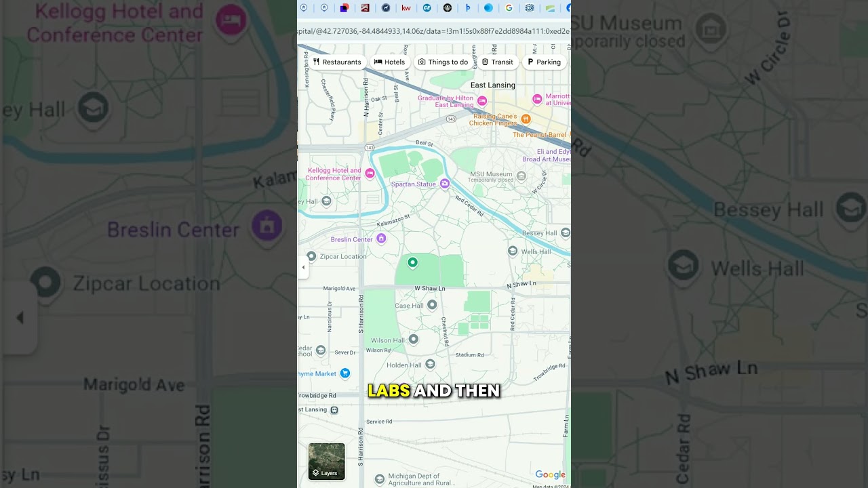The width and height of the screenshot is (868, 488).
Task: Click the blue 'b' bookmark icon
Action: 468,8
